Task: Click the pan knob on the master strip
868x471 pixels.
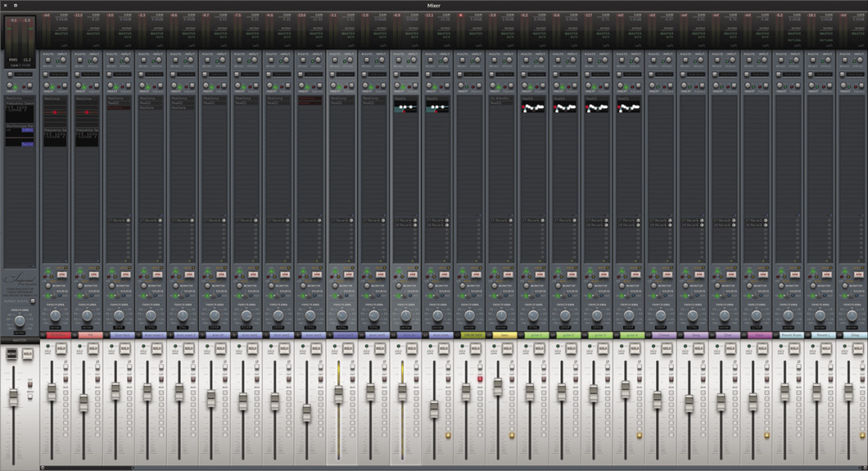Action: 20,321
